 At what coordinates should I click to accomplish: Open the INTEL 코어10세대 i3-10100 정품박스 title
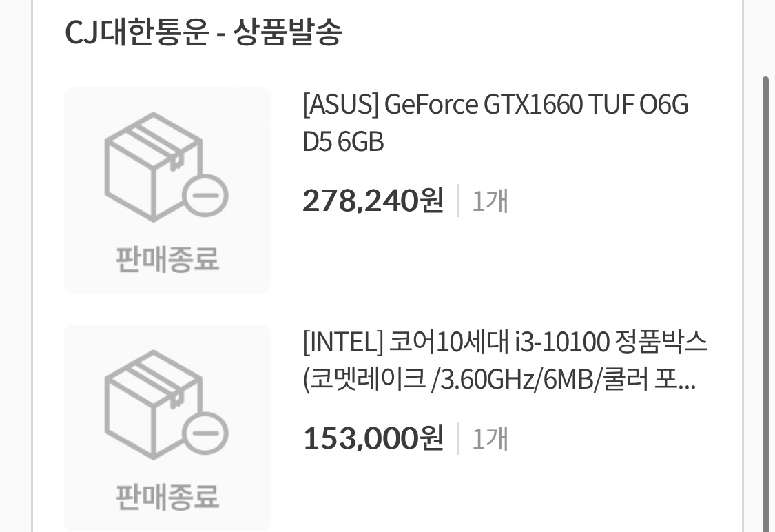pyautogui.click(x=505, y=342)
